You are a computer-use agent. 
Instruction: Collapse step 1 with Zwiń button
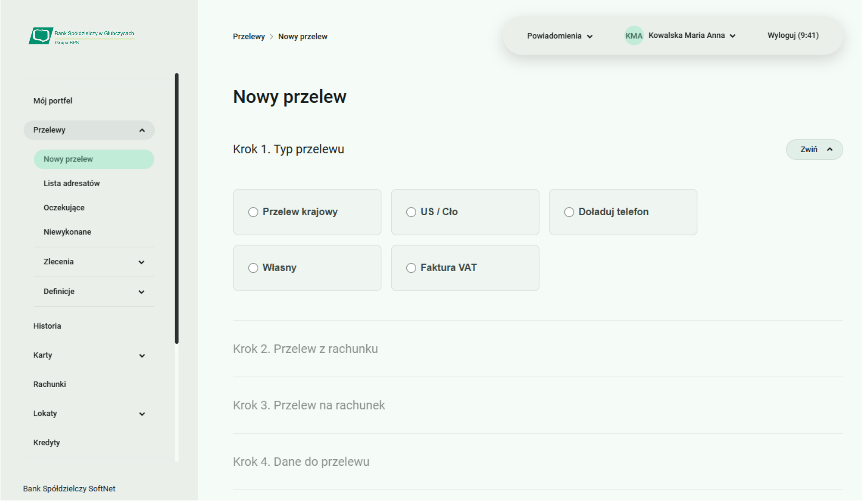tap(814, 150)
